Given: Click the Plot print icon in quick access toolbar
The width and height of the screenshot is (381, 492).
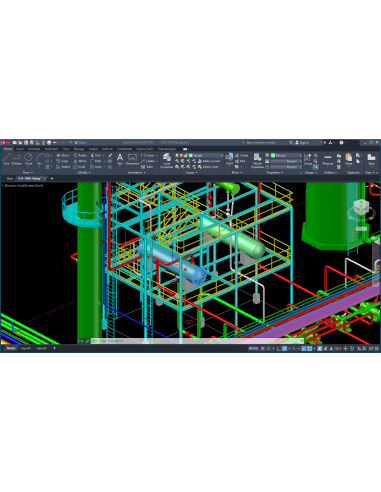Looking at the screenshot, I should pos(49,143).
